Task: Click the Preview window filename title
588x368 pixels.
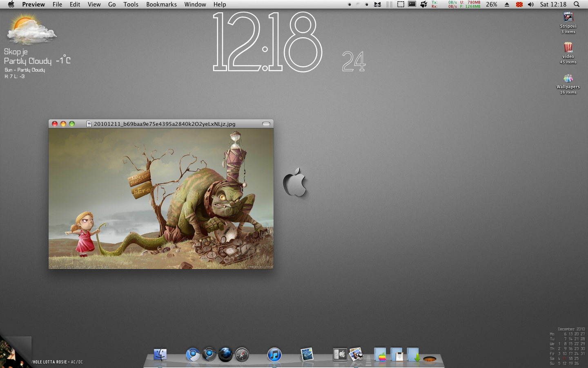Action: point(165,124)
